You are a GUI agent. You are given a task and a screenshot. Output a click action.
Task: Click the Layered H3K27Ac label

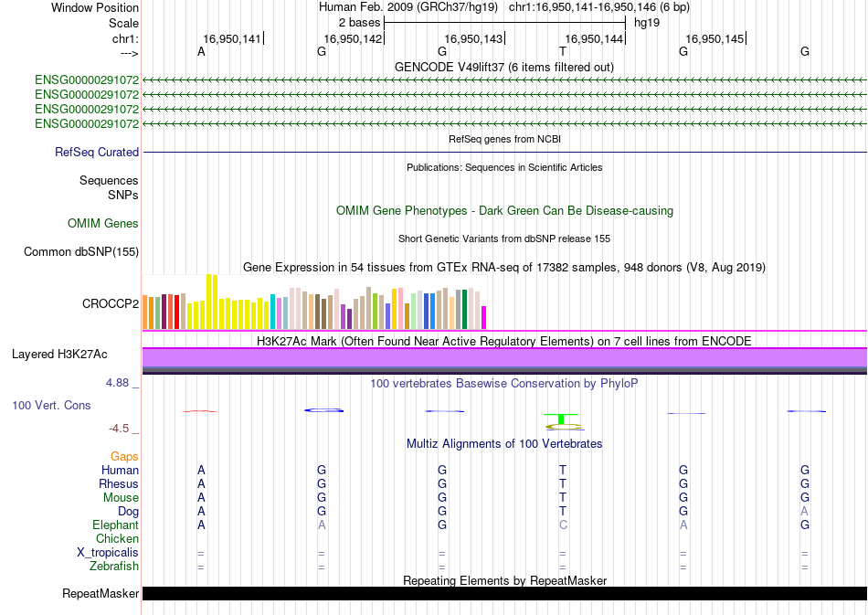click(x=59, y=355)
